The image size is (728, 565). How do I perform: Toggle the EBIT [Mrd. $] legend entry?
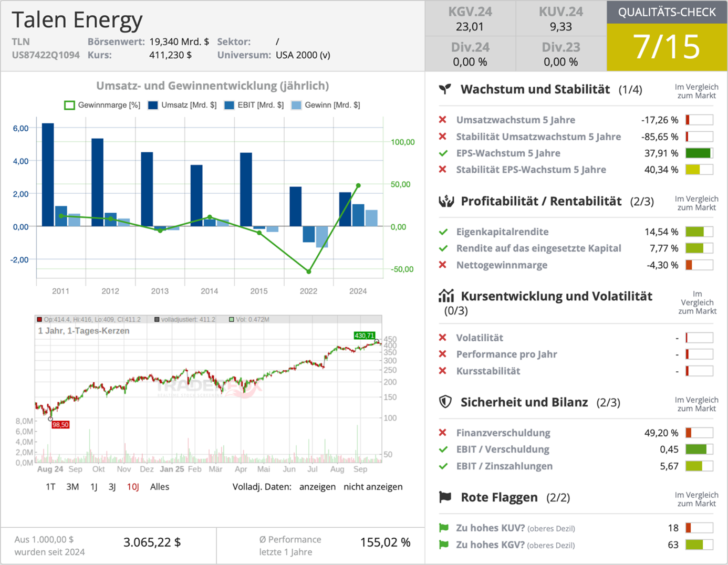coord(254,105)
